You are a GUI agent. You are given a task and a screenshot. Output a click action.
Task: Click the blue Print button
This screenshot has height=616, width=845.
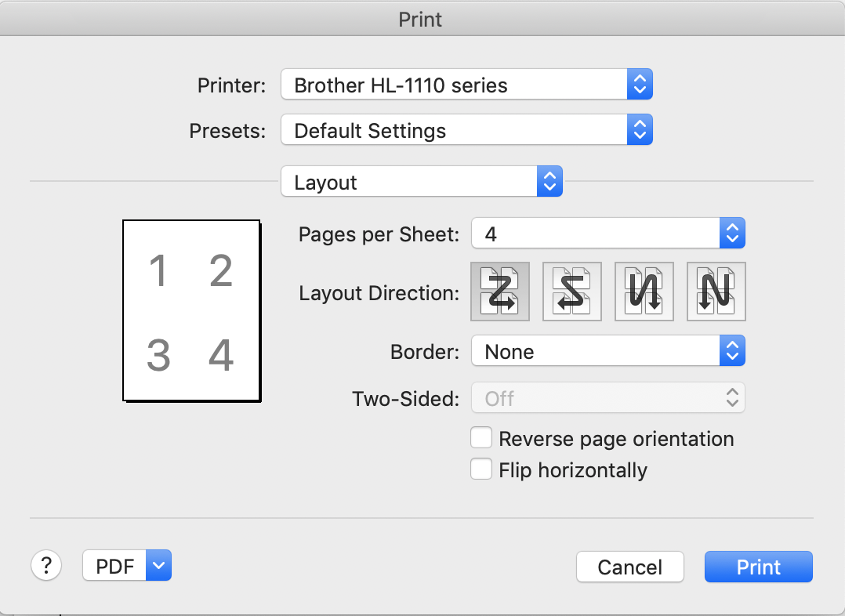[758, 567]
